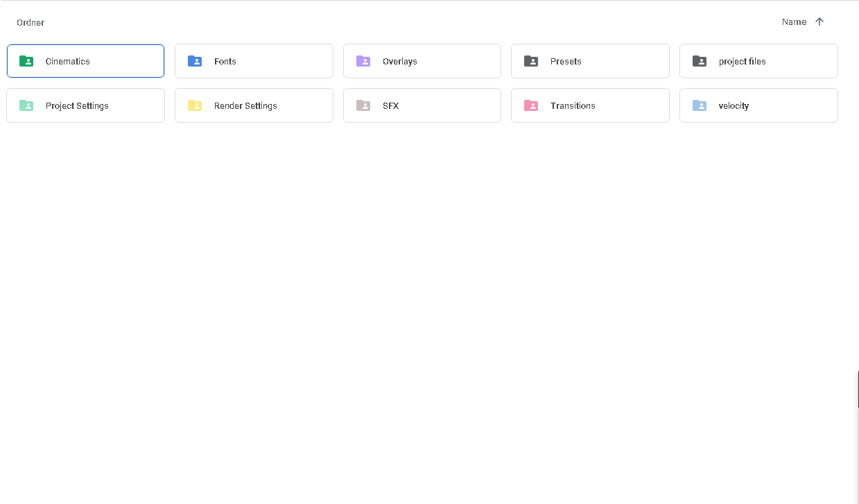Viewport: 859px width, 504px height.
Task: Click the dark Presets folder icon
Action: (531, 61)
